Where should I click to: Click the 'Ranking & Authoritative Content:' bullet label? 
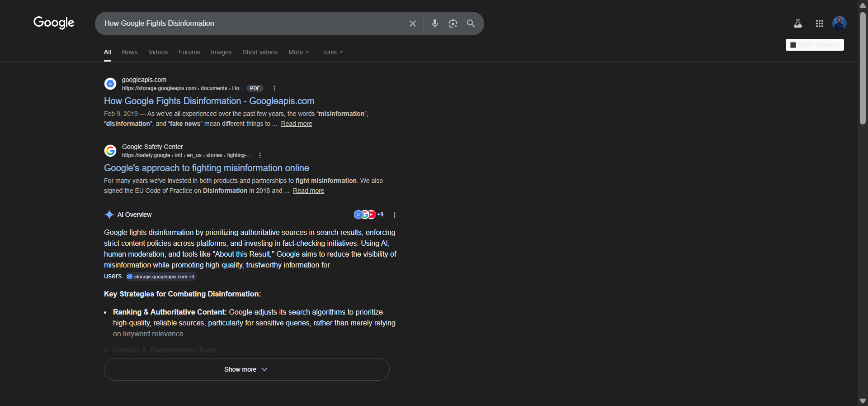click(x=170, y=312)
